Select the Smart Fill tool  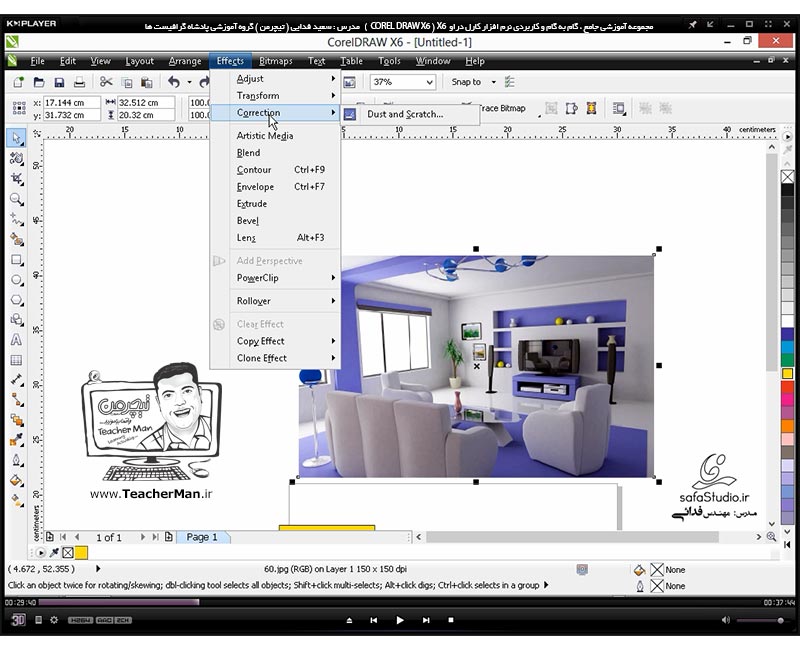pos(16,239)
